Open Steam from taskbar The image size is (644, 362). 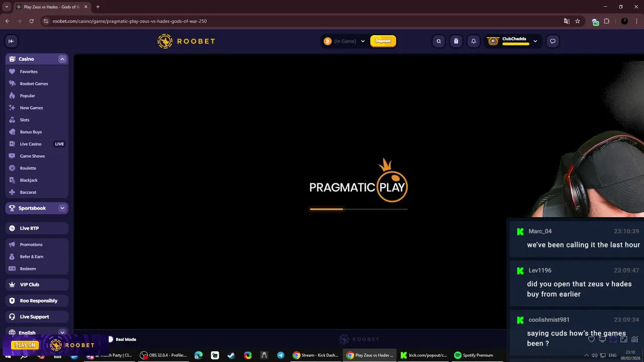tap(231, 355)
